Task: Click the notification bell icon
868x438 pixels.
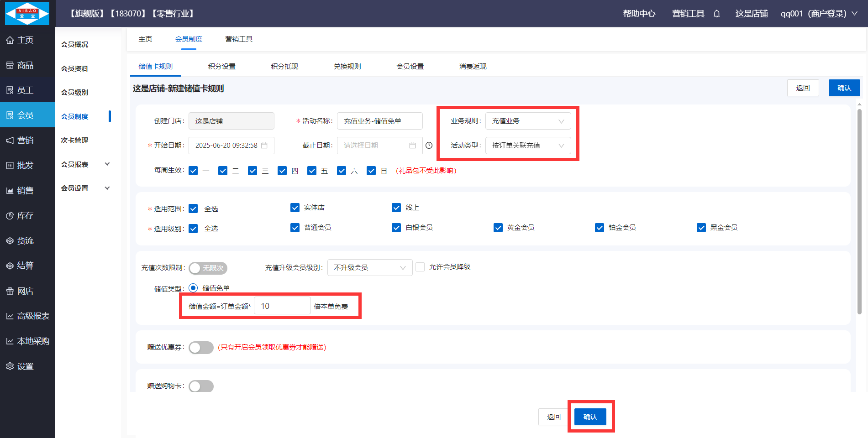Action: pyautogui.click(x=716, y=14)
